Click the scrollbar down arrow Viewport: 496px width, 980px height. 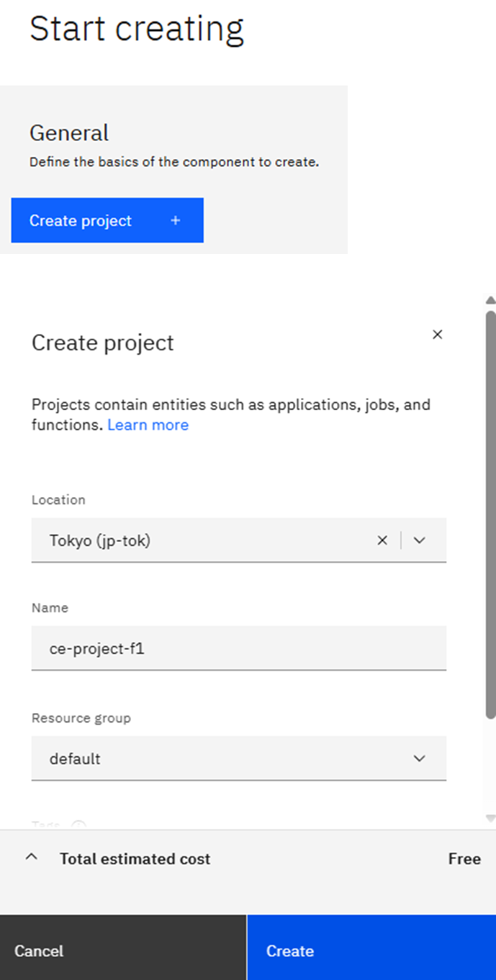pos(490,818)
